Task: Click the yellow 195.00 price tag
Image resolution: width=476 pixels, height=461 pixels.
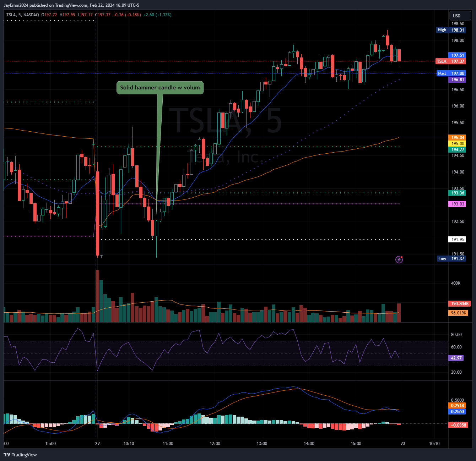Action: tap(458, 144)
